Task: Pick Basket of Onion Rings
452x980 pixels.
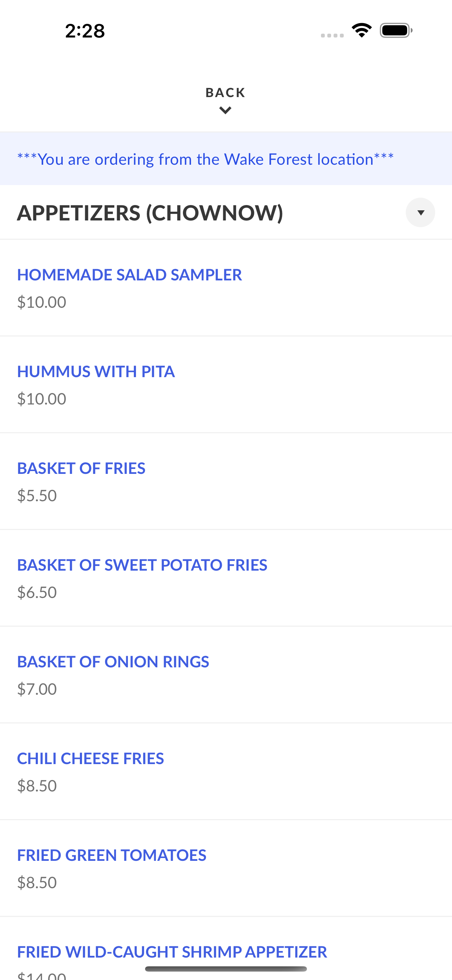Action: tap(226, 674)
